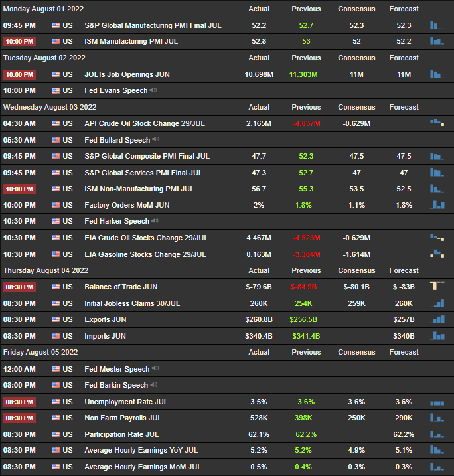Viewport: 454px width, 476px height.
Task: Open the EIA Gasoline Stocks Change chart icon
Action: [x=437, y=254]
